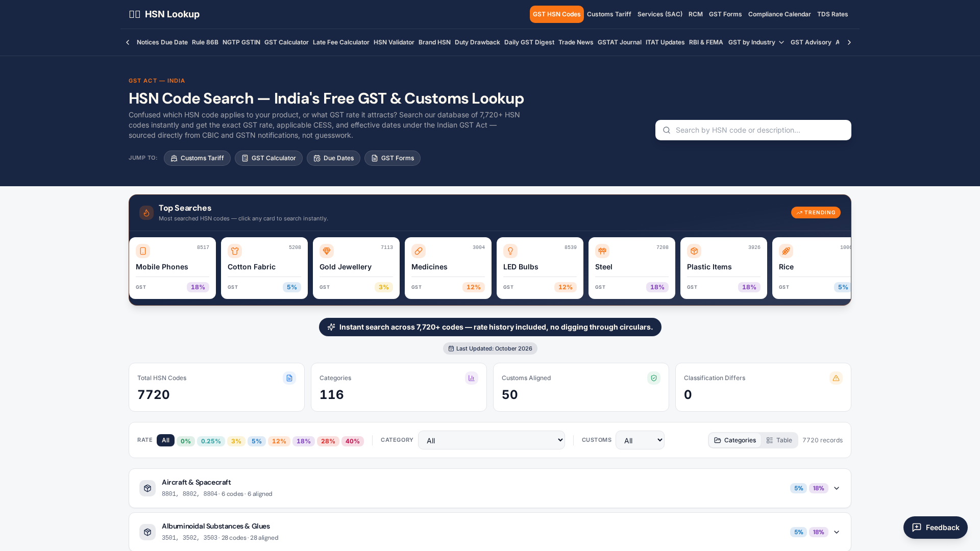Open the Customs Tariff nav item
Image resolution: width=980 pixels, height=551 pixels.
609,14
